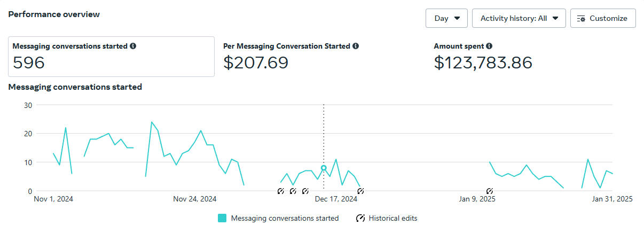This screenshot has width=644, height=233.
Task: Click the teal Messaging conversations legend swatch
Action: coord(222,218)
